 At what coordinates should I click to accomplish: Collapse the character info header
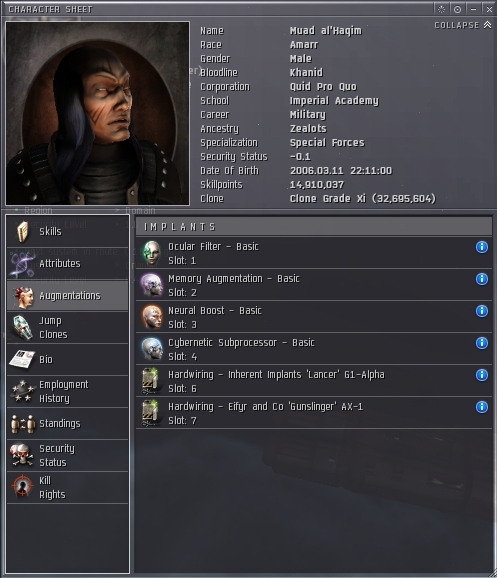(x=463, y=25)
